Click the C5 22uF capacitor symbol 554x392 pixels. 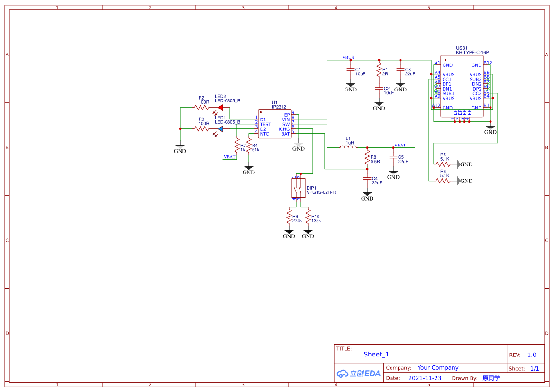point(393,159)
